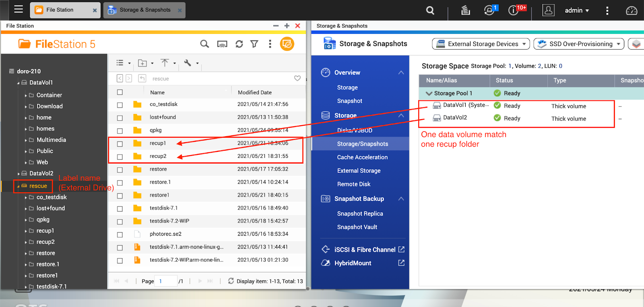Check the select-all checkbox in Name header
The image size is (644, 307).
point(120,92)
